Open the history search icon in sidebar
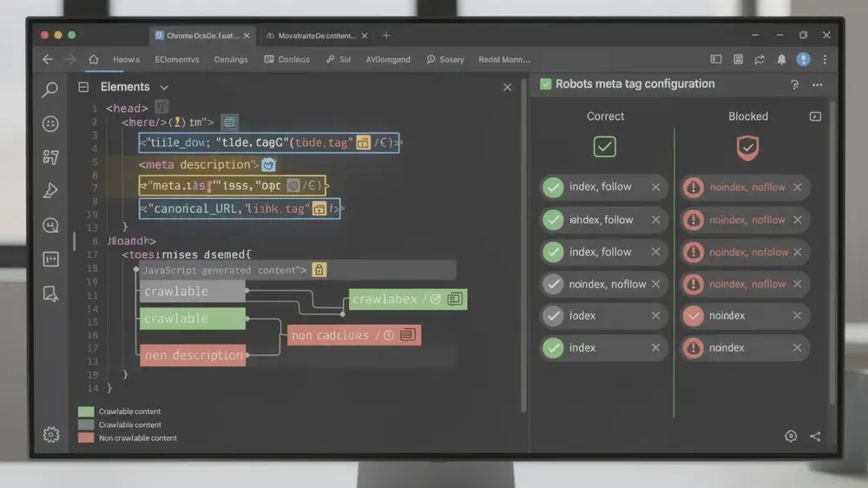 click(x=50, y=225)
